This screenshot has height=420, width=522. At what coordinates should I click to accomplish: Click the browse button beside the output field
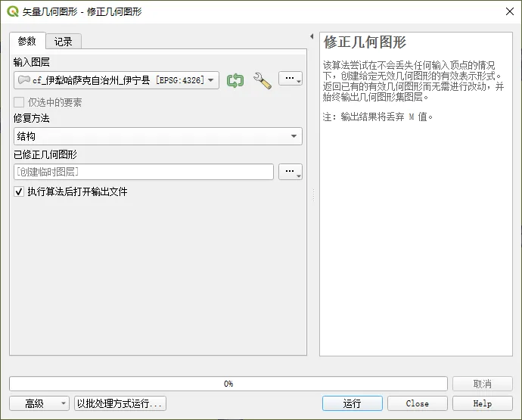291,172
